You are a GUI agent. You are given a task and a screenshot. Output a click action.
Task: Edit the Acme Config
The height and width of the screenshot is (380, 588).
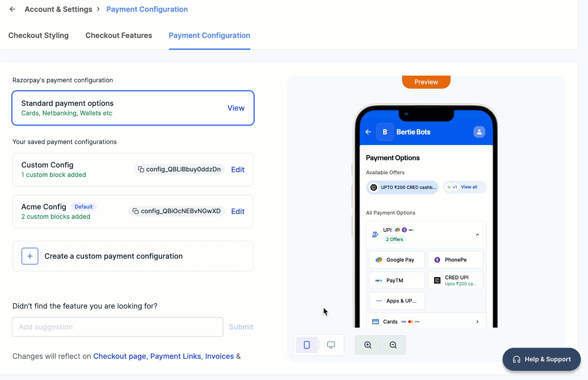(x=238, y=211)
